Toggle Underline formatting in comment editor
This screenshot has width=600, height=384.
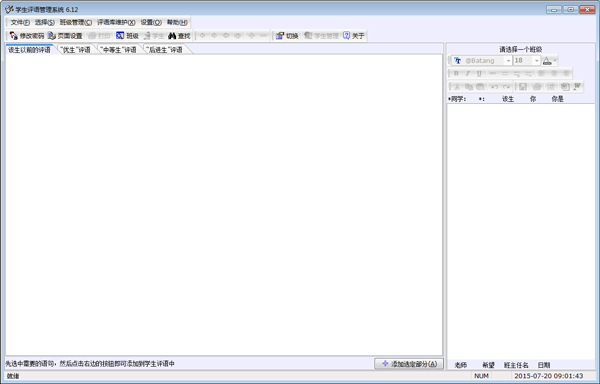(479, 73)
